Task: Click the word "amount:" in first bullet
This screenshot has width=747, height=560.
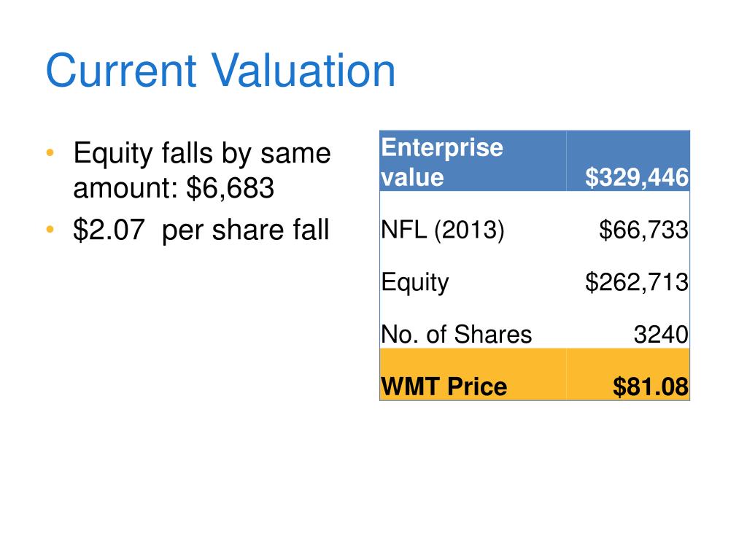Action: pos(125,188)
